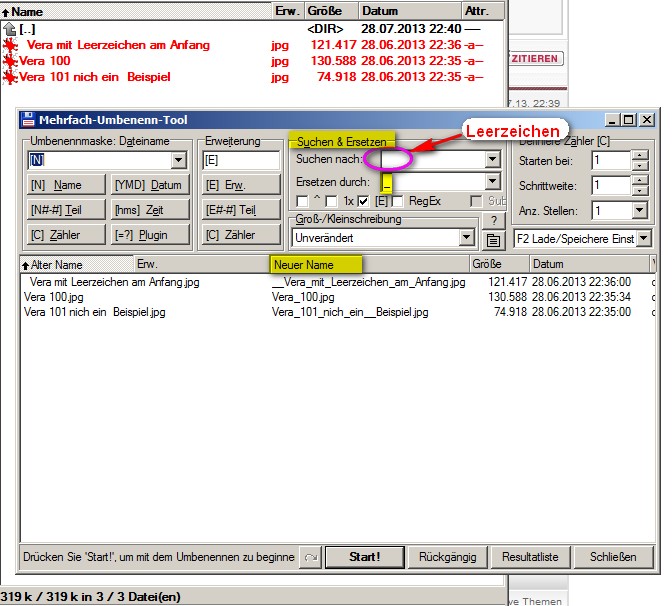Open the Ersetzen durch dropdown list
The image size is (672, 606).
(x=492, y=182)
